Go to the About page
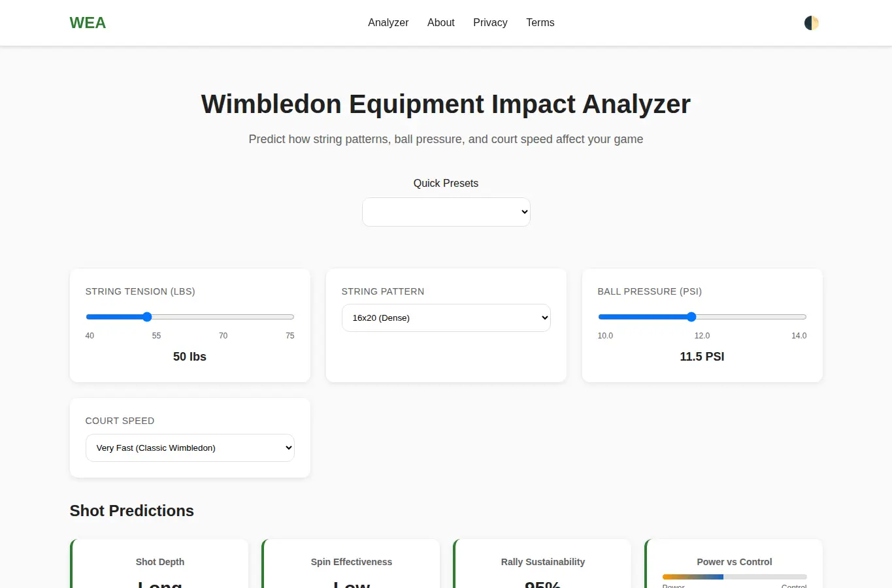The image size is (892, 588). [x=441, y=22]
